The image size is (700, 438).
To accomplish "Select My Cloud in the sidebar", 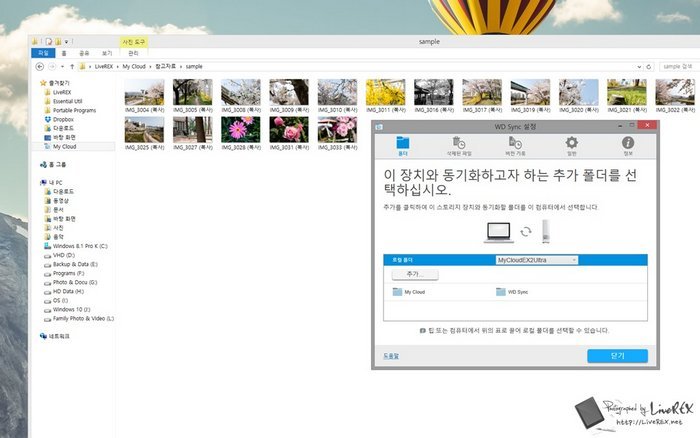I will [x=60, y=146].
